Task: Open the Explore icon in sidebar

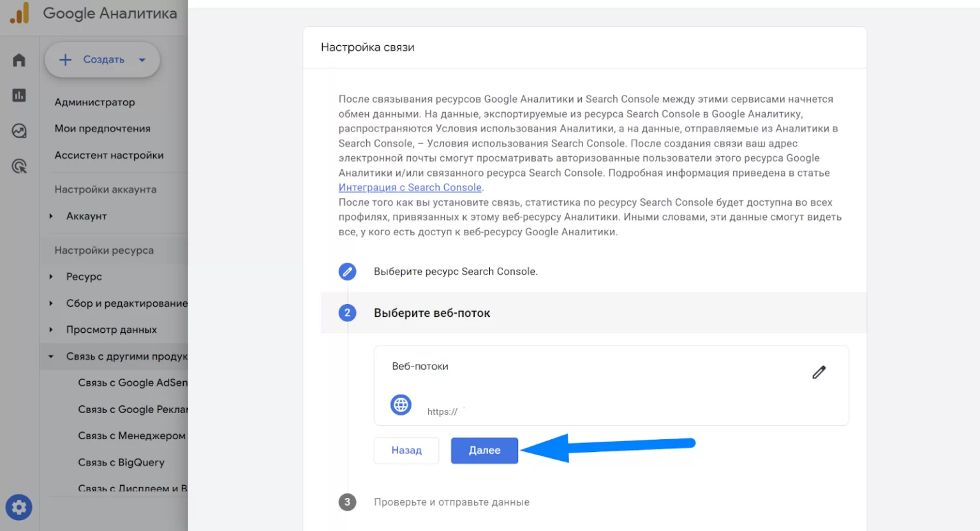Action: pos(19,131)
